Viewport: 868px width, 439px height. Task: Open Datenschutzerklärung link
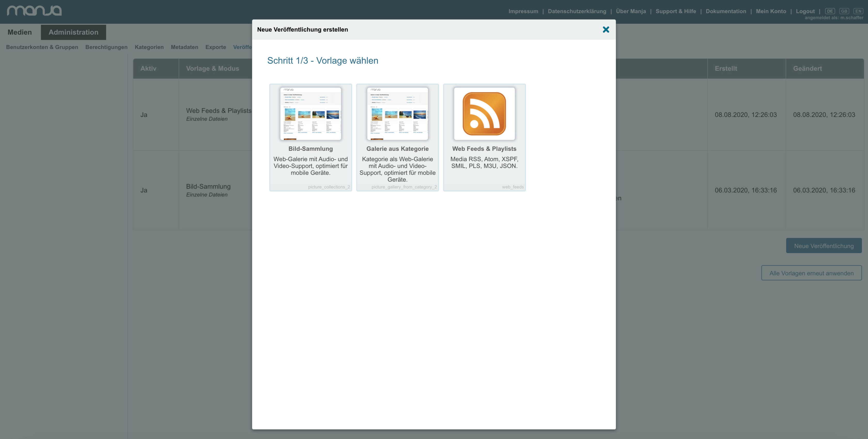(x=577, y=11)
